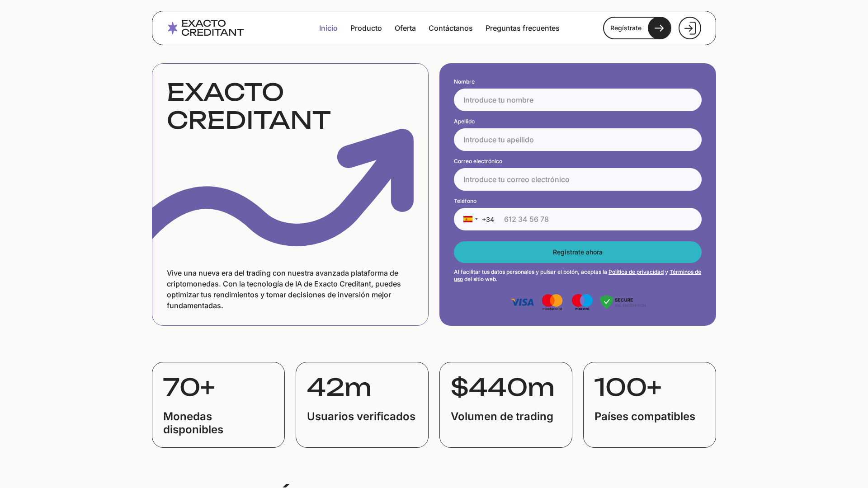The image size is (868, 488).
Task: Focus the Apellido input field
Action: [x=578, y=140]
